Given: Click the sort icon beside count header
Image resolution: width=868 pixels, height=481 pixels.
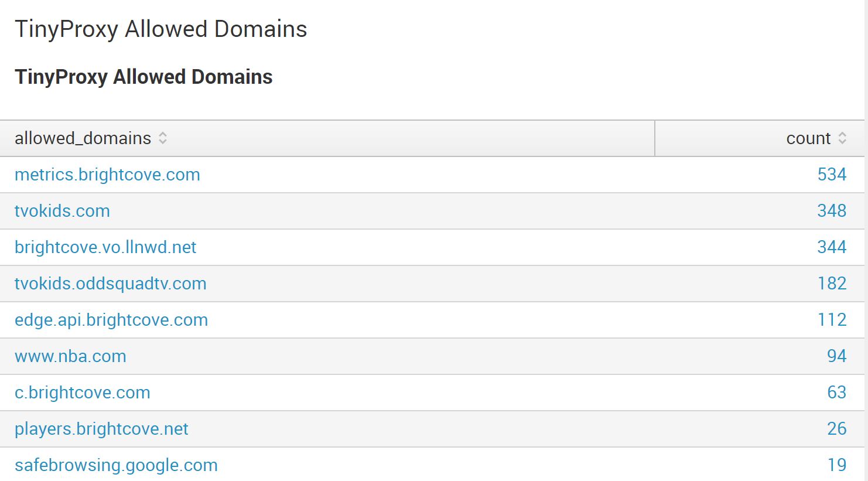Looking at the screenshot, I should (843, 138).
